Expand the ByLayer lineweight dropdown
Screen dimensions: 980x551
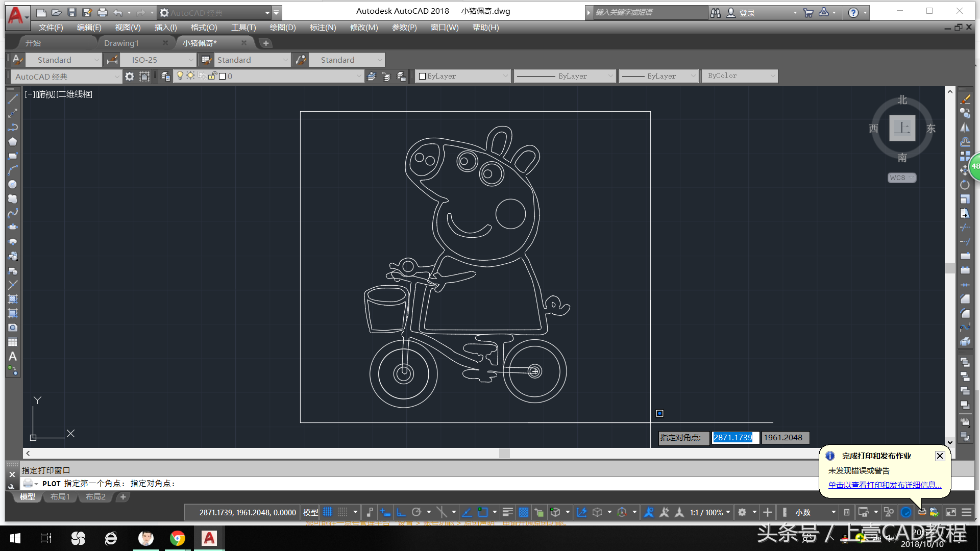pyautogui.click(x=693, y=76)
